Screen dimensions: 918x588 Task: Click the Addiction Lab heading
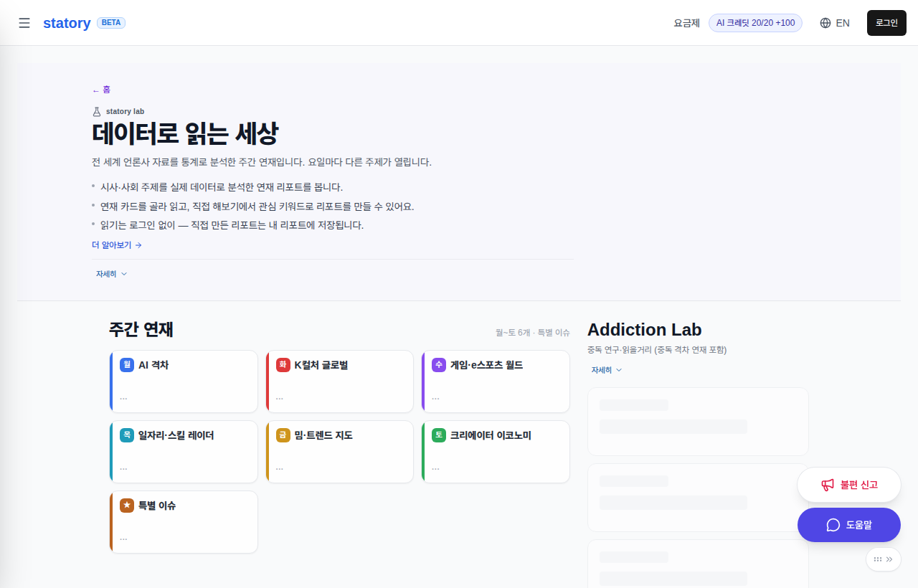645,330
